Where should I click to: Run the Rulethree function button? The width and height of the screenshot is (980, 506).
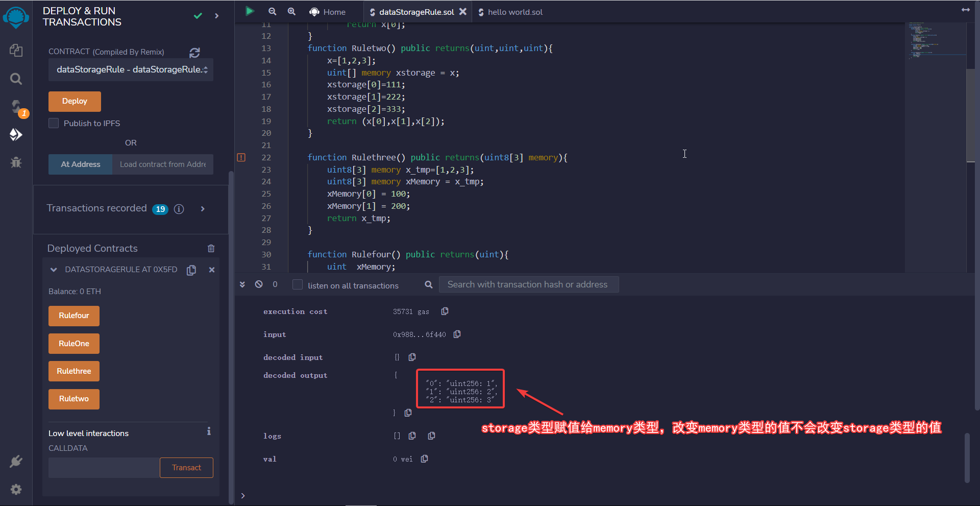click(x=74, y=371)
